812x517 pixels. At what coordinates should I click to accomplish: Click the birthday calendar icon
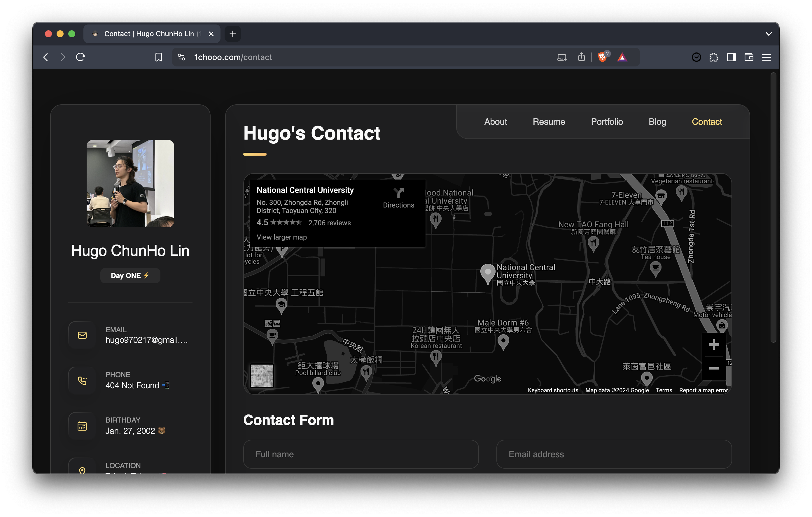point(82,426)
